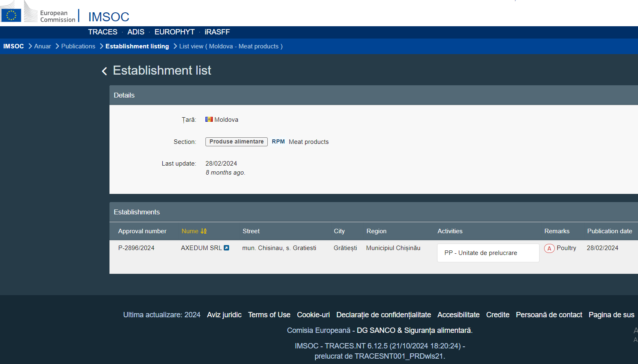
Task: Click the red circled A remark icon
Action: click(549, 248)
